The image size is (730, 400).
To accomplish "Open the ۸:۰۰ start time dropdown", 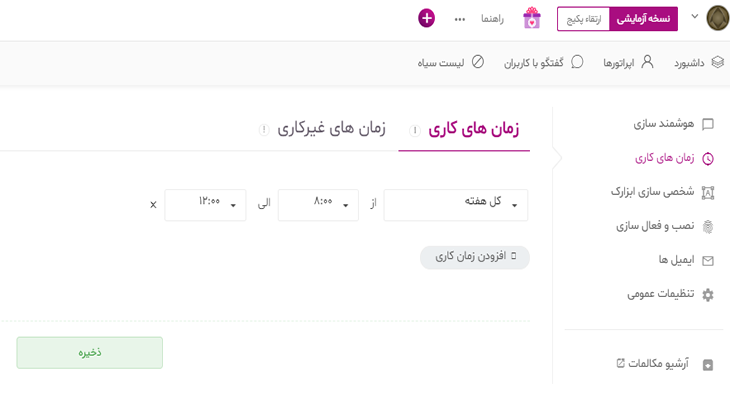I will click(318, 204).
